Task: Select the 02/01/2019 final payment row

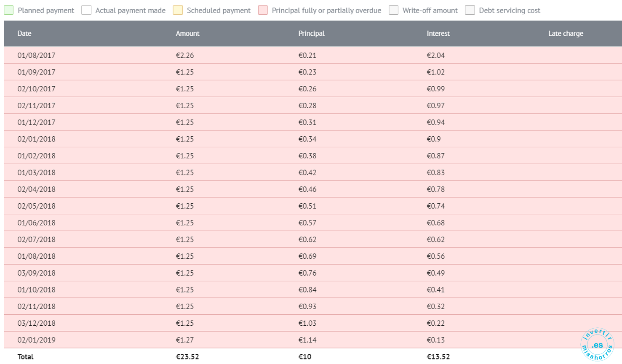Action: click(x=313, y=340)
